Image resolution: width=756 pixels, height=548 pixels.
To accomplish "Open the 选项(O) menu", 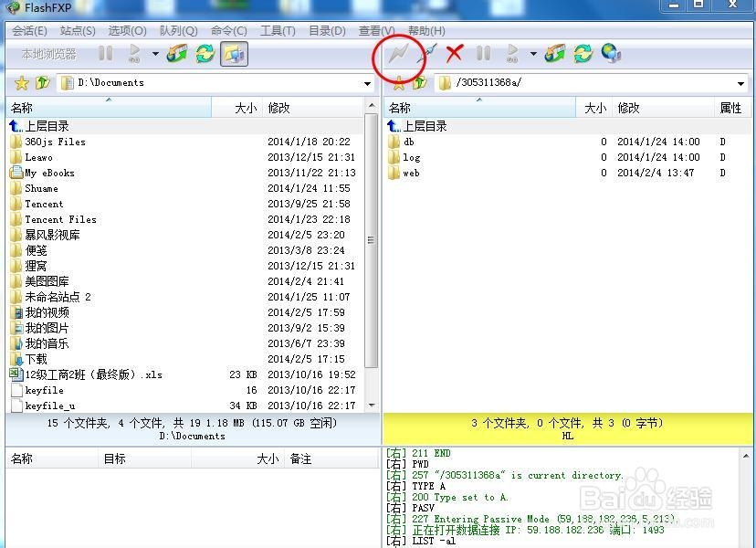I will (x=127, y=31).
